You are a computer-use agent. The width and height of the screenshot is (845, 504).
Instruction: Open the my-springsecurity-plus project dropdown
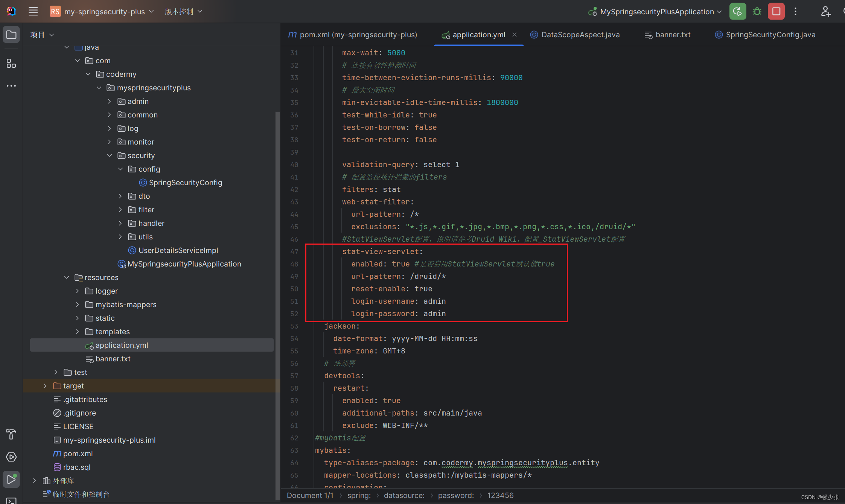tap(109, 12)
